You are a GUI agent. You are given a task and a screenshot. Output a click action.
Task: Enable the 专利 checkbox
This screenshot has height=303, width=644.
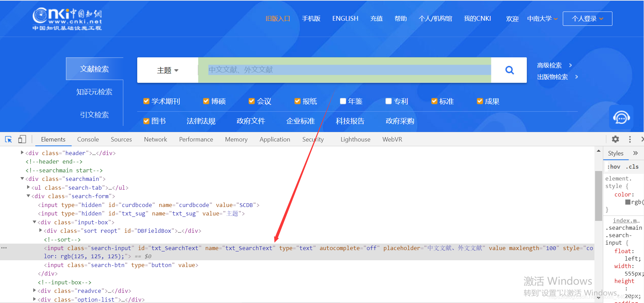389,101
